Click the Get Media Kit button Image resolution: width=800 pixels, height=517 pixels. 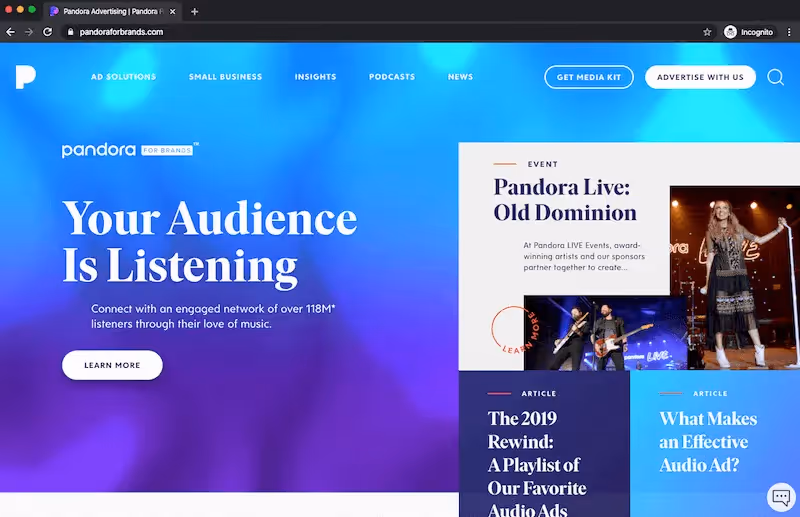pos(589,77)
